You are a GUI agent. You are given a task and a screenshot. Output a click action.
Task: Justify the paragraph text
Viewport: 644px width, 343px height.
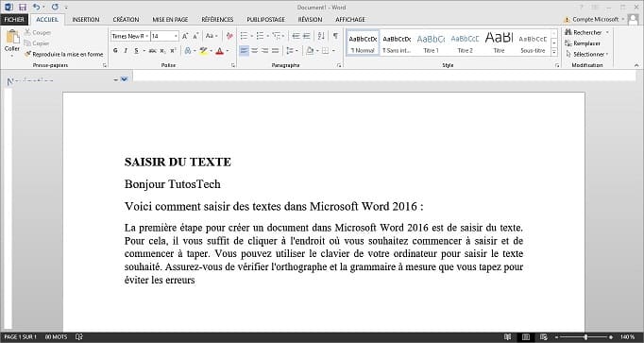[275, 51]
